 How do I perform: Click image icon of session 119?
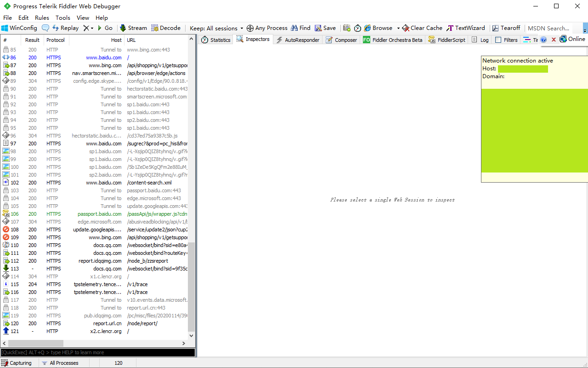tap(6, 316)
